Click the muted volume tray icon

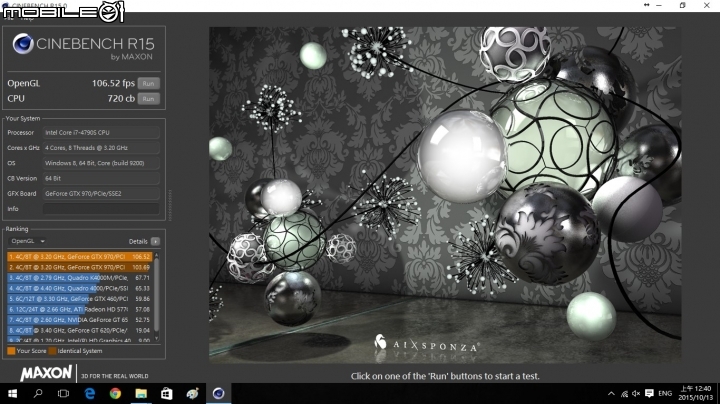point(636,393)
